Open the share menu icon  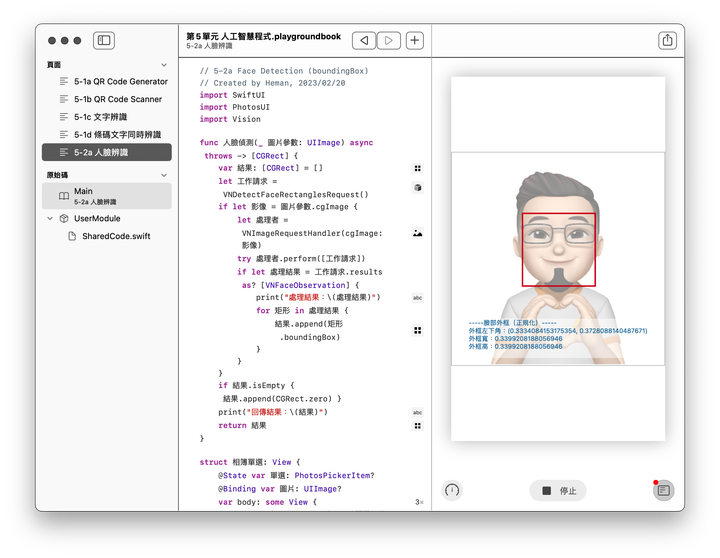[x=667, y=41]
